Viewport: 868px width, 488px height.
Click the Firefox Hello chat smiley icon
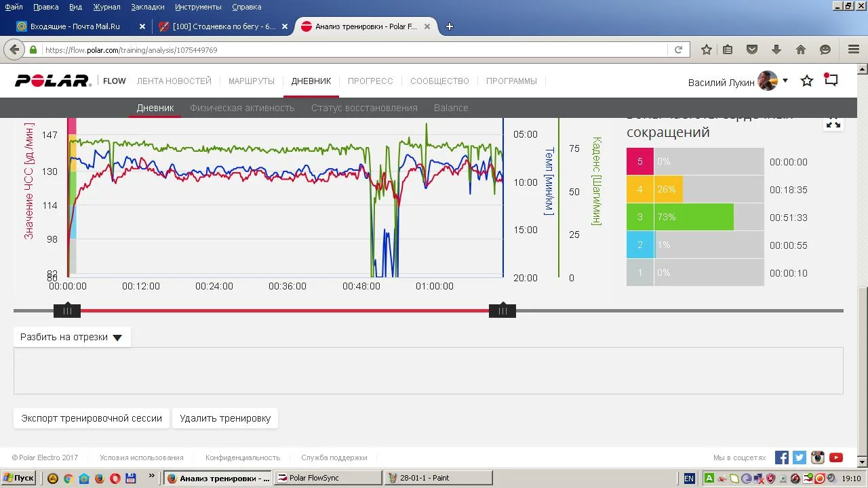(x=825, y=49)
